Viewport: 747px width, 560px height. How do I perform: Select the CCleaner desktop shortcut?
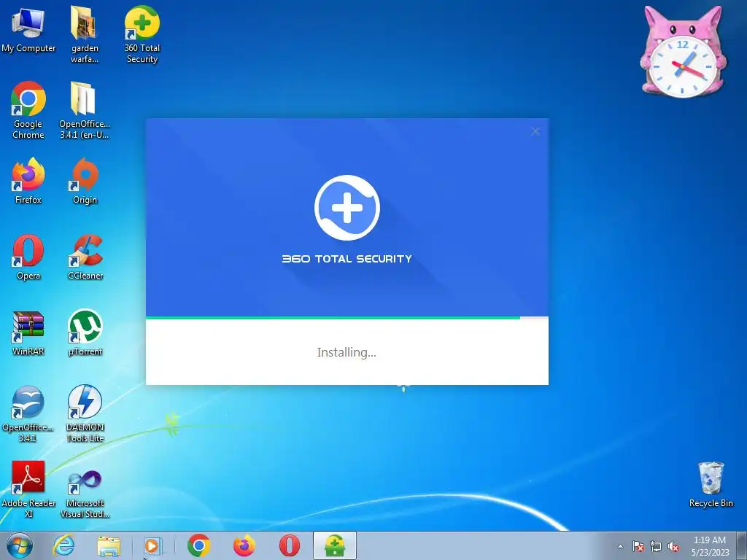85,257
